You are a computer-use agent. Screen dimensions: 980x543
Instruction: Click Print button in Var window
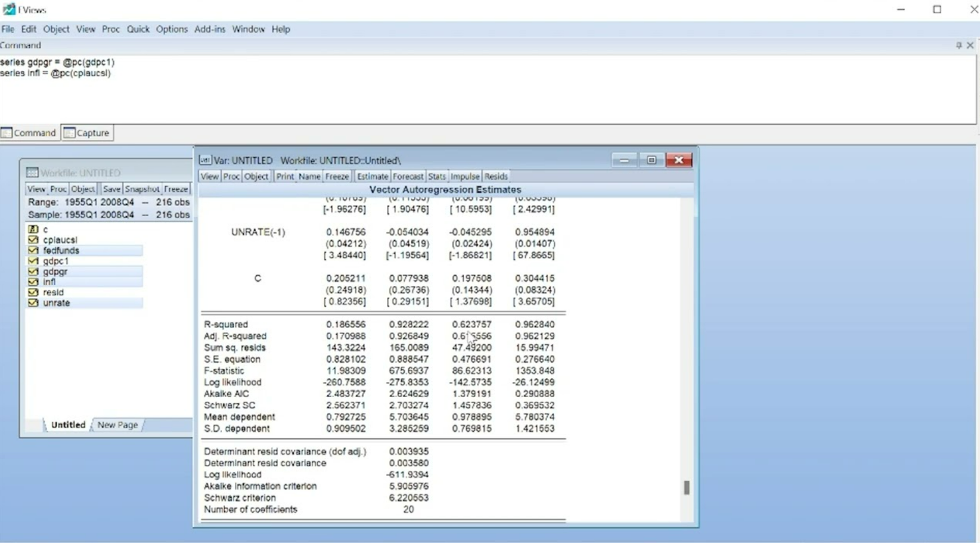coord(285,176)
